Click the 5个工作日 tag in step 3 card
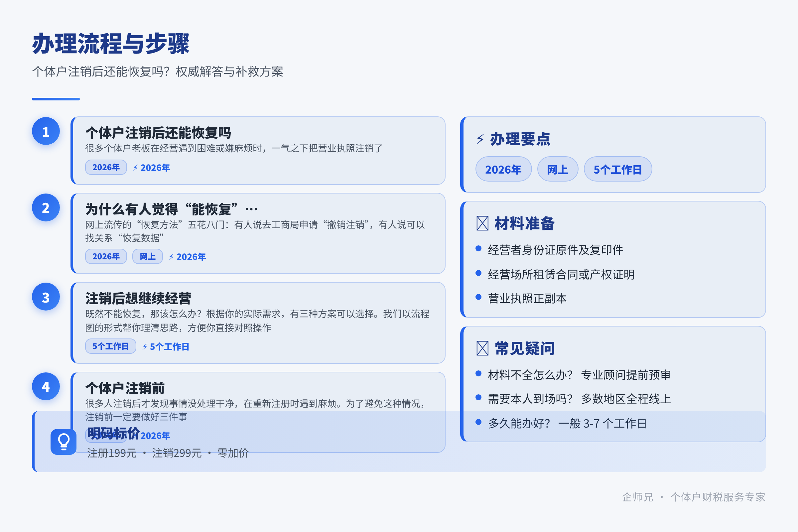 [111, 346]
